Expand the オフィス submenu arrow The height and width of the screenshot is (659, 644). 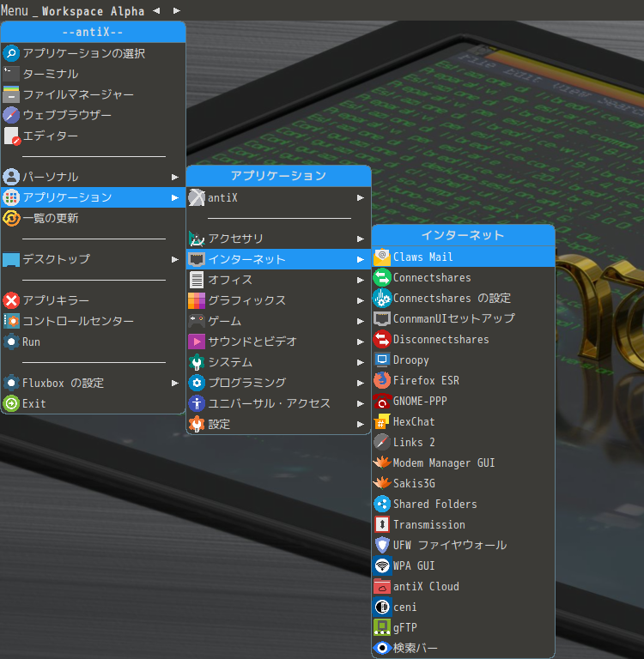(x=361, y=280)
